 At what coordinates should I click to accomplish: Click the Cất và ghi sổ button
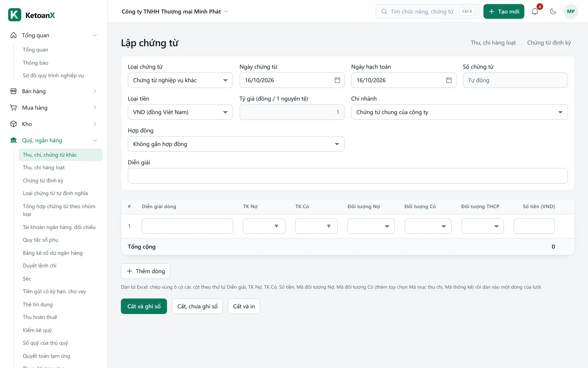coord(144,306)
